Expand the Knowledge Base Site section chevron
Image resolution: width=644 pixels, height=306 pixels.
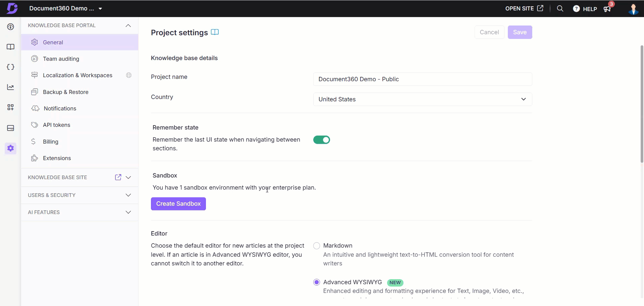pos(128,177)
